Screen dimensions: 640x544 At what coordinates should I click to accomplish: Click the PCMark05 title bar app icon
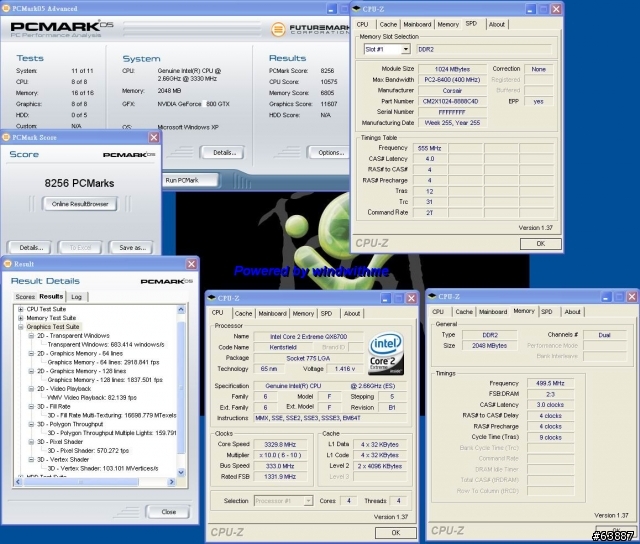(6, 8)
